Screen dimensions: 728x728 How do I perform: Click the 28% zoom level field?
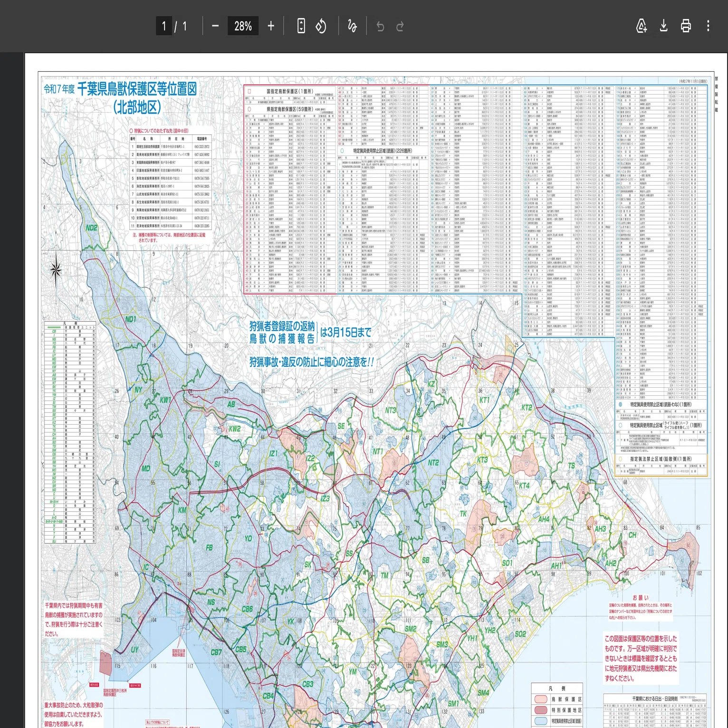(243, 26)
